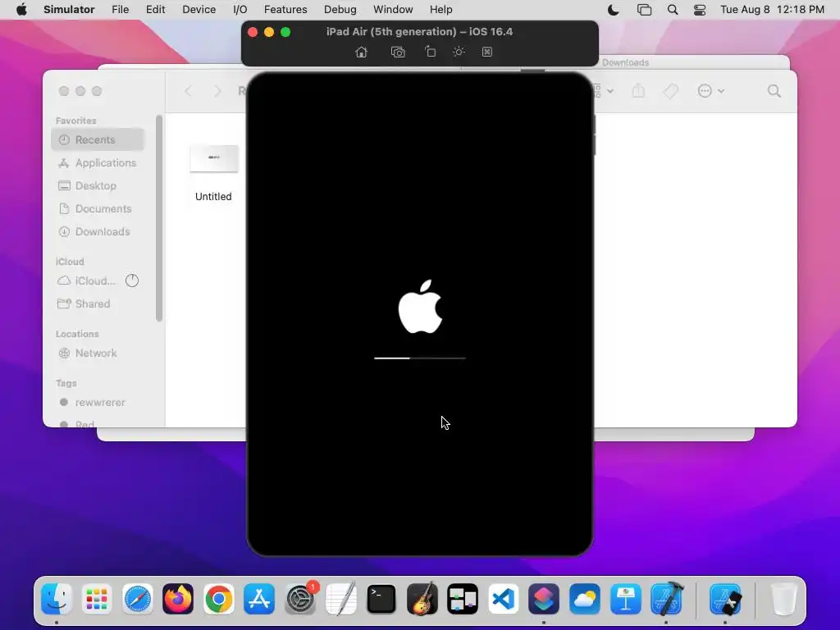Go back in the Finder window

188,91
